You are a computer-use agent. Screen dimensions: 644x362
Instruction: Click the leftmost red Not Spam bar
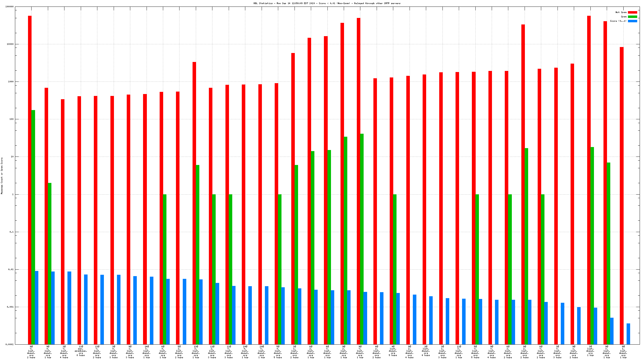(30, 180)
